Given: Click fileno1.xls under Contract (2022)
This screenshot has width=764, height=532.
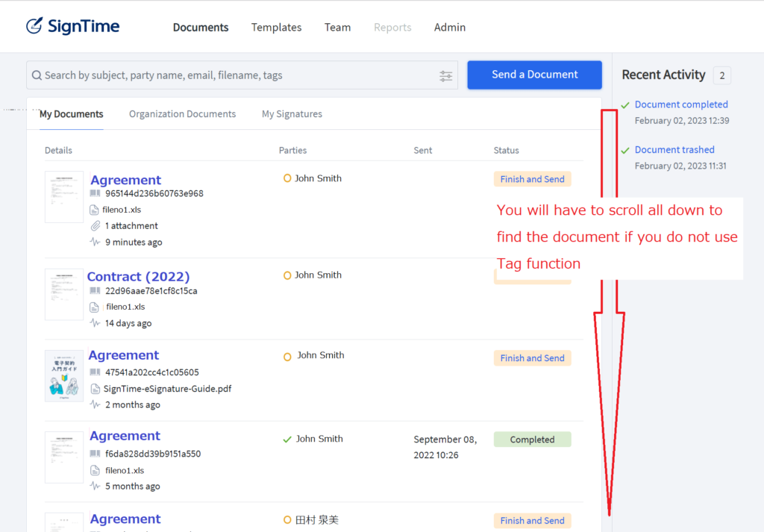Looking at the screenshot, I should (125, 307).
